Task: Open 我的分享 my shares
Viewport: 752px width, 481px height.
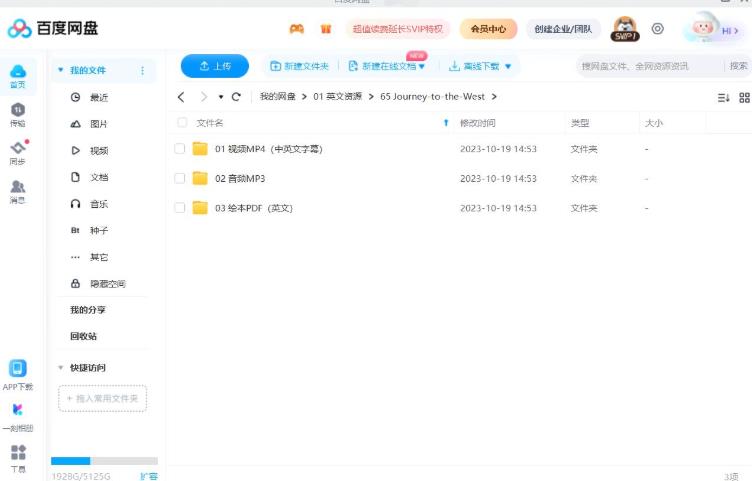Action: click(88, 310)
